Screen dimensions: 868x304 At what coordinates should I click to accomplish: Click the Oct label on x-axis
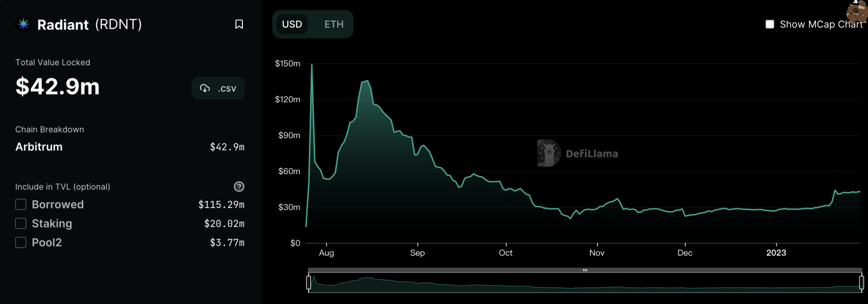point(506,253)
